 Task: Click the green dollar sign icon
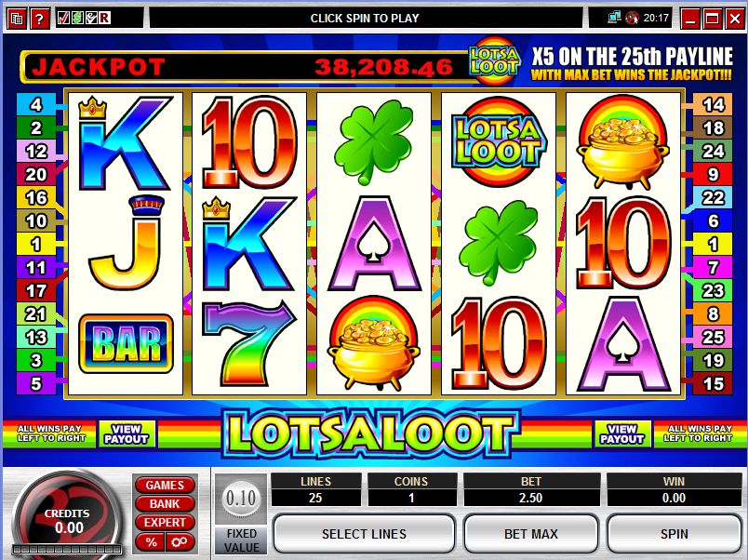77,19
